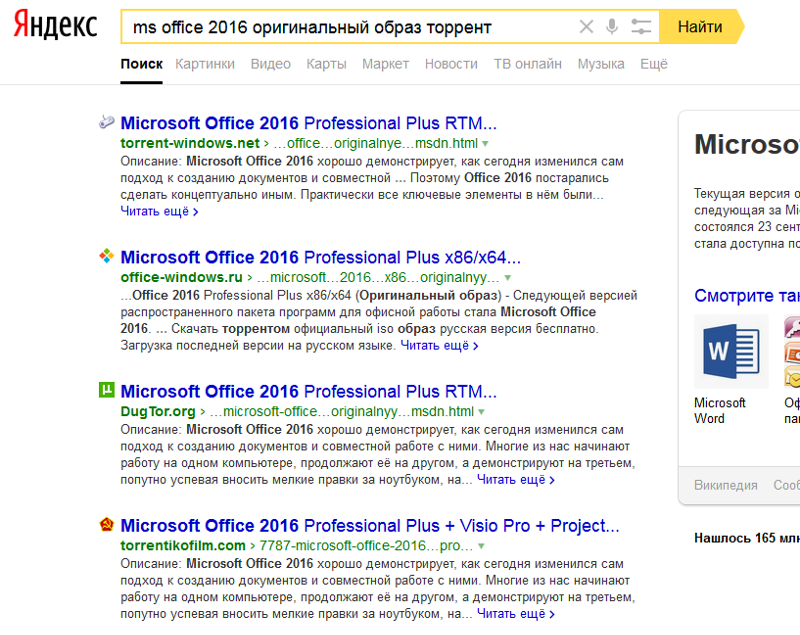
Task: Open the Ещё more services menu
Action: [653, 64]
